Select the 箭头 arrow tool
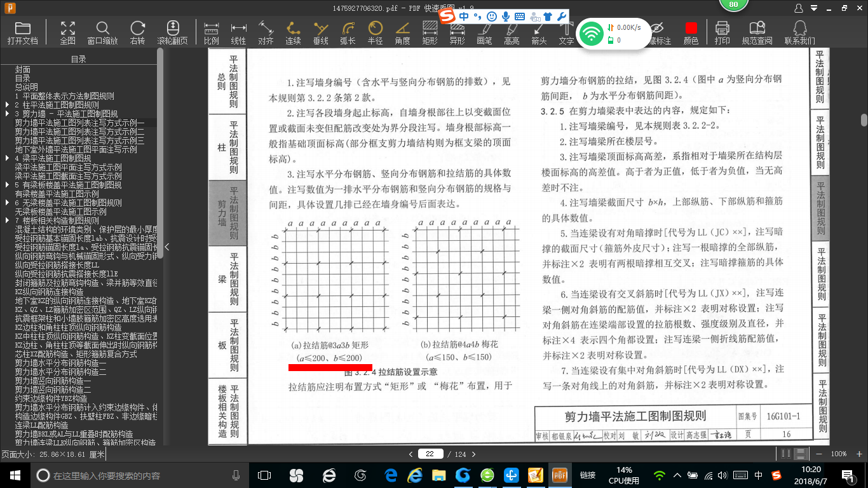Image resolution: width=868 pixels, height=488 pixels. (539, 32)
